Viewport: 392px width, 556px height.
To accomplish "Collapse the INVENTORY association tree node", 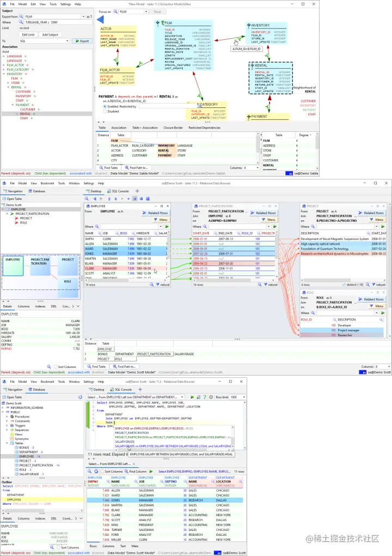I will 4,74.
